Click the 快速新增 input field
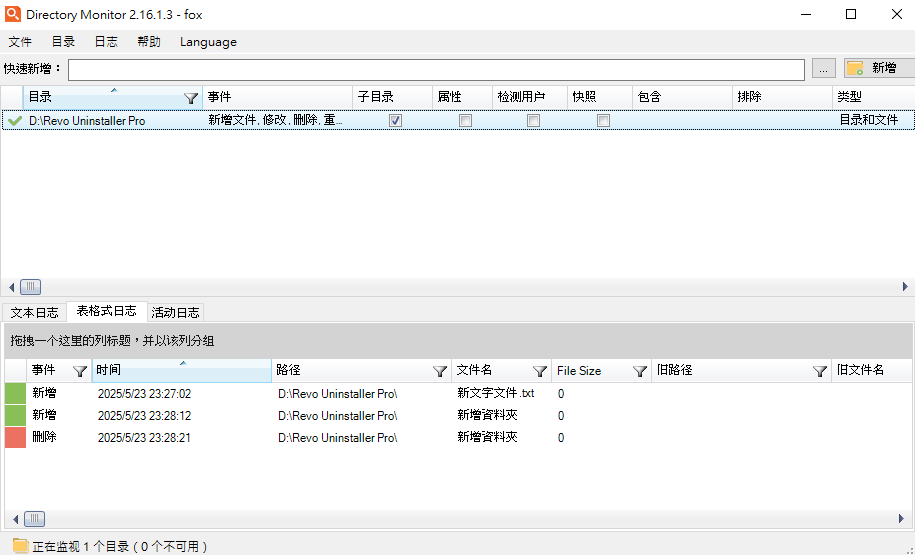Screen dimensions: 915x555 tap(436, 69)
